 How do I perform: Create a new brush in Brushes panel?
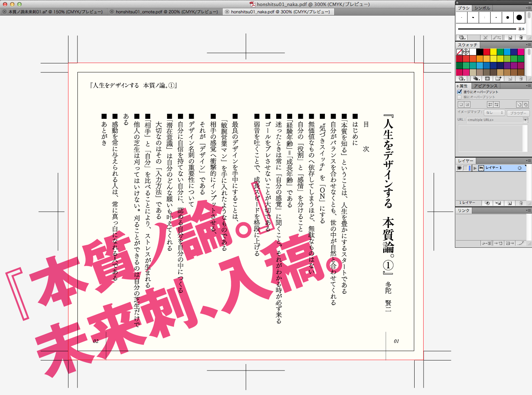coord(510,37)
